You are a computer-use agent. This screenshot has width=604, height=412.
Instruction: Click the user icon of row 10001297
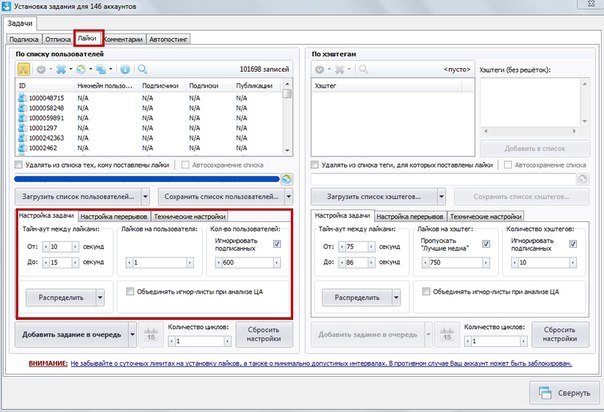pyautogui.click(x=22, y=128)
